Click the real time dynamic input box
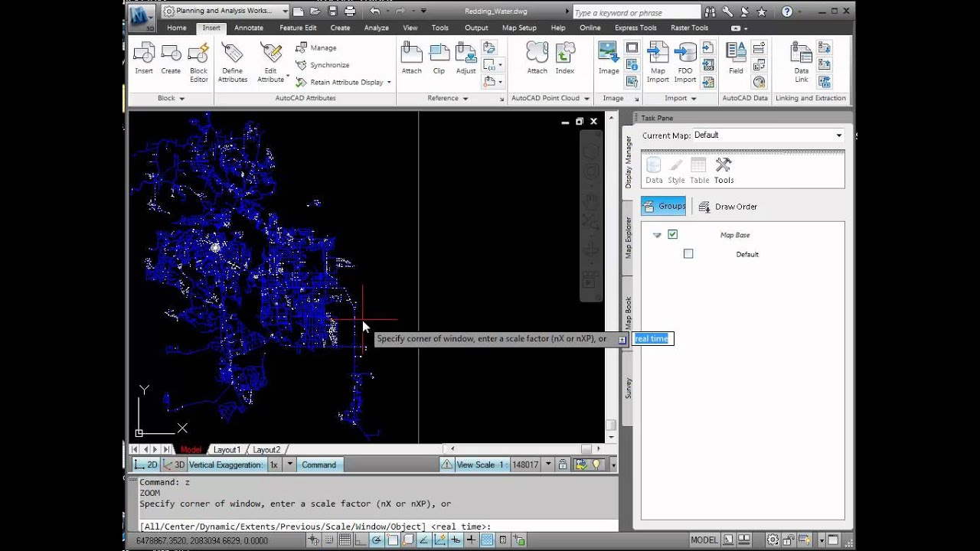The image size is (980, 551). (x=652, y=338)
